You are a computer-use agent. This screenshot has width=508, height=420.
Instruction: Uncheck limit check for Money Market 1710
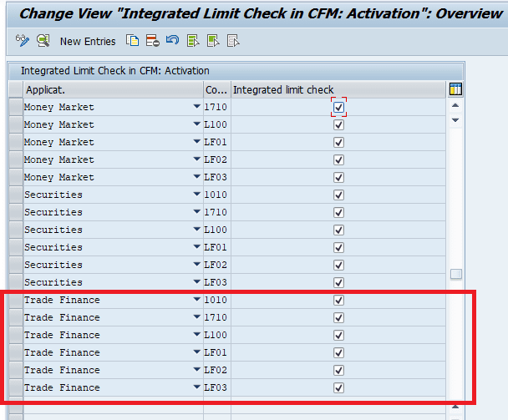338,107
